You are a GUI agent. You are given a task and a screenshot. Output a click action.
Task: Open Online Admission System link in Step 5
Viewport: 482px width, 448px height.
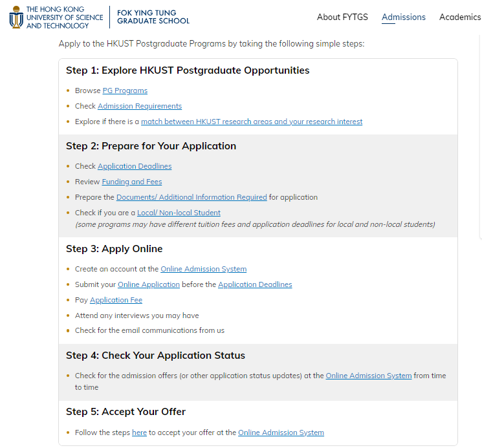point(281,432)
